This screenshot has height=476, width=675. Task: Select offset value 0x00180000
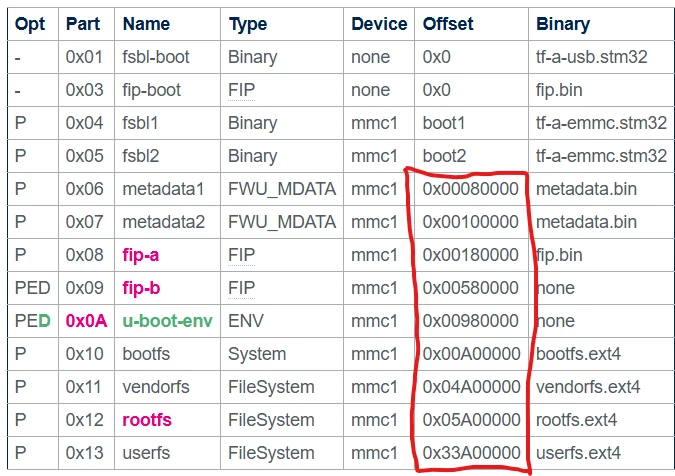pos(471,255)
